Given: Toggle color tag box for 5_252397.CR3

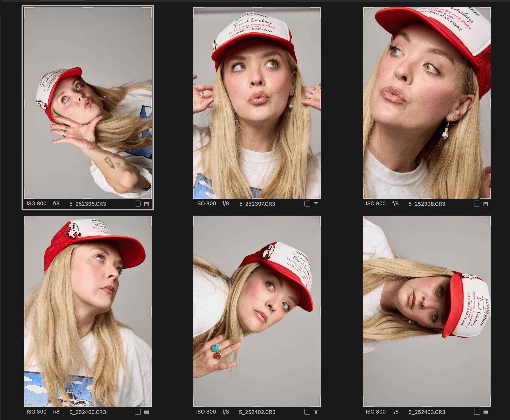Looking at the screenshot, I should coord(307,204).
